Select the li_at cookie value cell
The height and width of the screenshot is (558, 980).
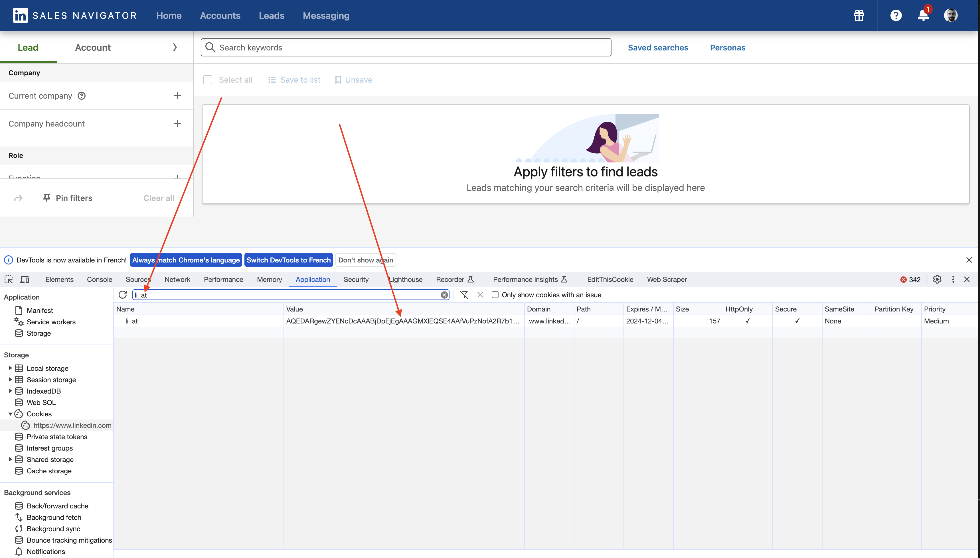click(x=404, y=321)
